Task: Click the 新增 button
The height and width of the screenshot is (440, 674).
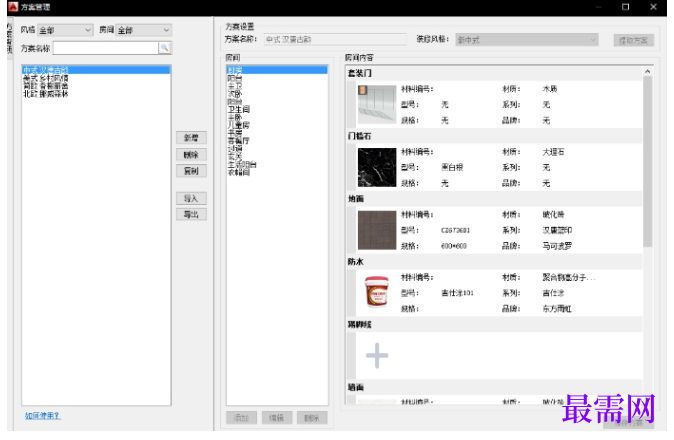Action: (191, 138)
